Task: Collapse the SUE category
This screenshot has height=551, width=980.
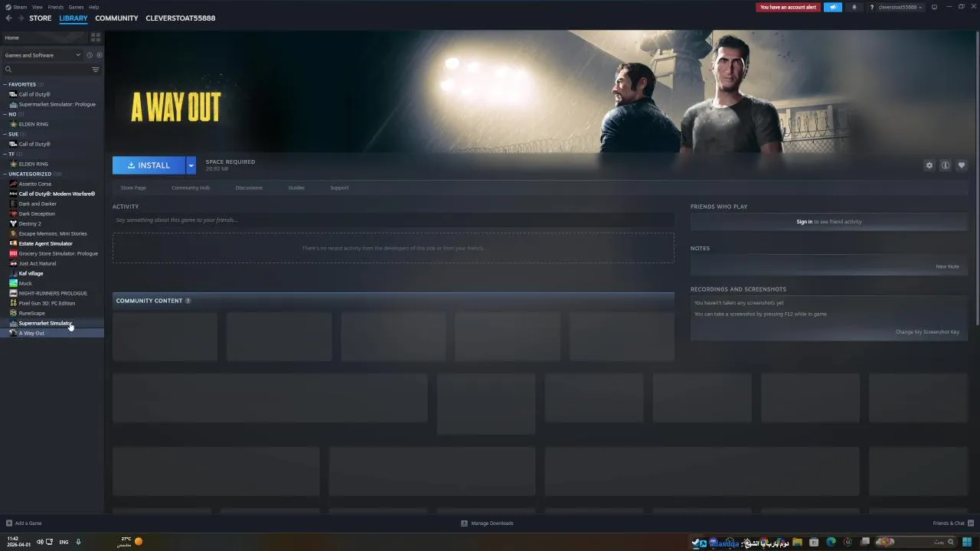Action: click(5, 134)
